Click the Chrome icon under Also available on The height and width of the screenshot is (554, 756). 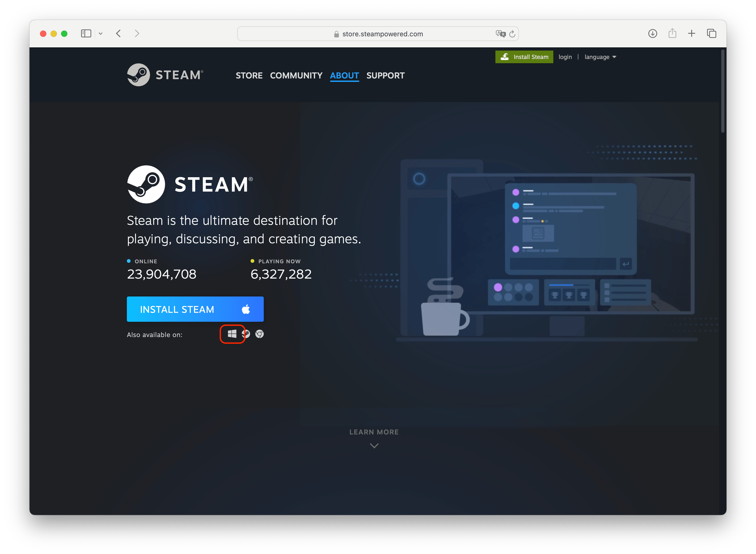(x=260, y=334)
